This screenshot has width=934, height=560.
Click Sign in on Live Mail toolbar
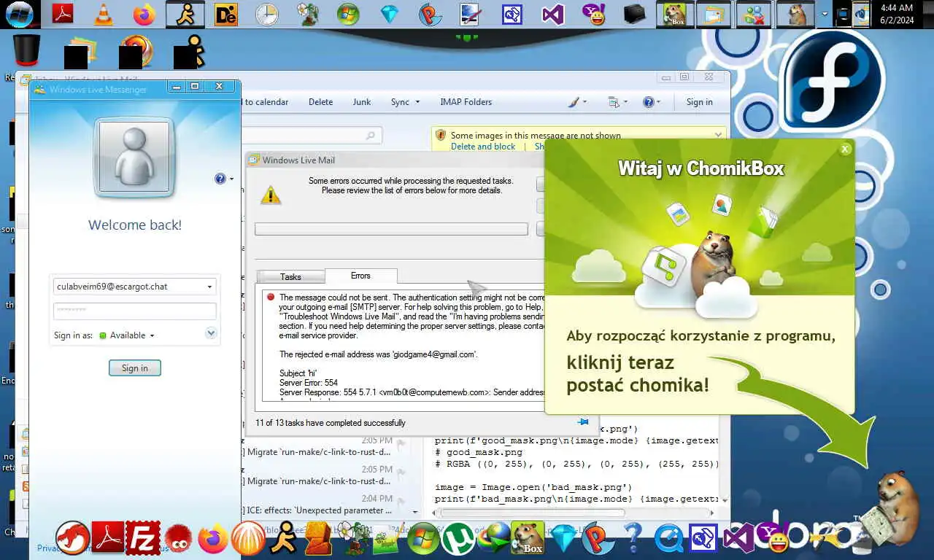coord(699,102)
